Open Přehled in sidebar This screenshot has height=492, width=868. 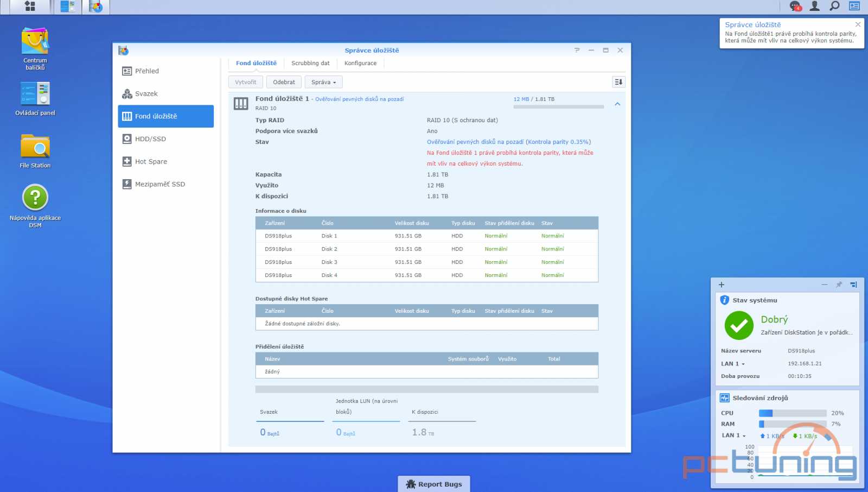[x=166, y=71]
